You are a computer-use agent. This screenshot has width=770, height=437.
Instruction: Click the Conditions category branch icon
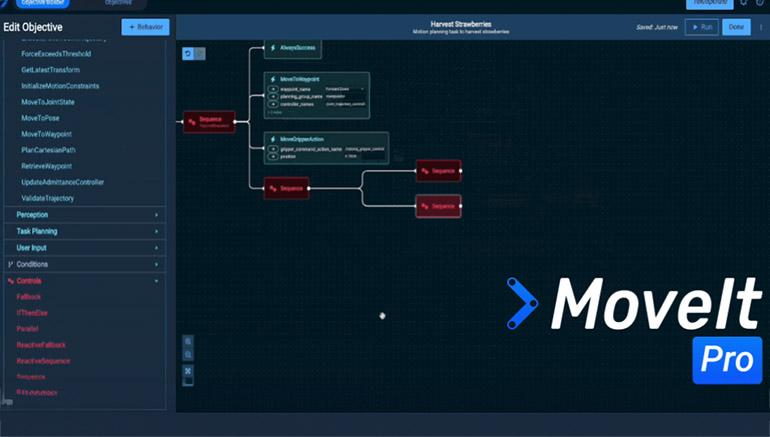click(10, 264)
